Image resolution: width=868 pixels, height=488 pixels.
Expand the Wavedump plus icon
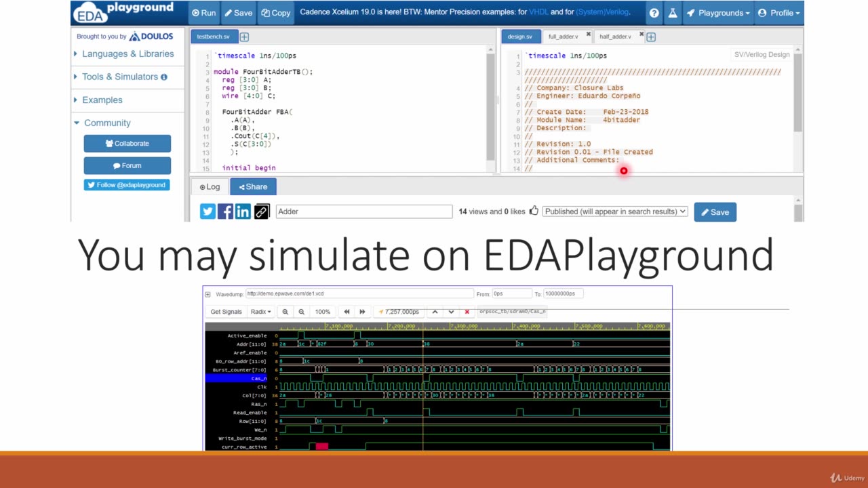(208, 294)
